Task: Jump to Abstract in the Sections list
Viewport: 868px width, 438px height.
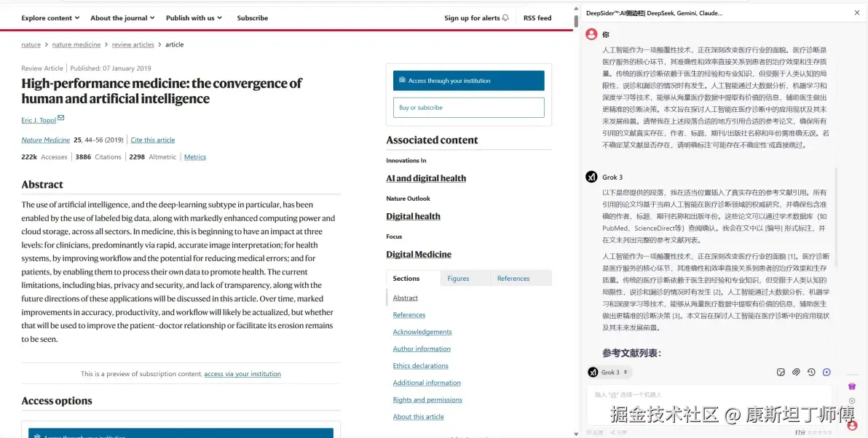Action: coord(405,298)
